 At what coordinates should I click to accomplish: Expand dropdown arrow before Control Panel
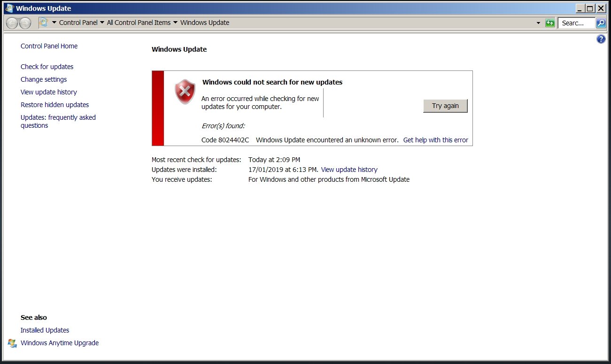(54, 23)
